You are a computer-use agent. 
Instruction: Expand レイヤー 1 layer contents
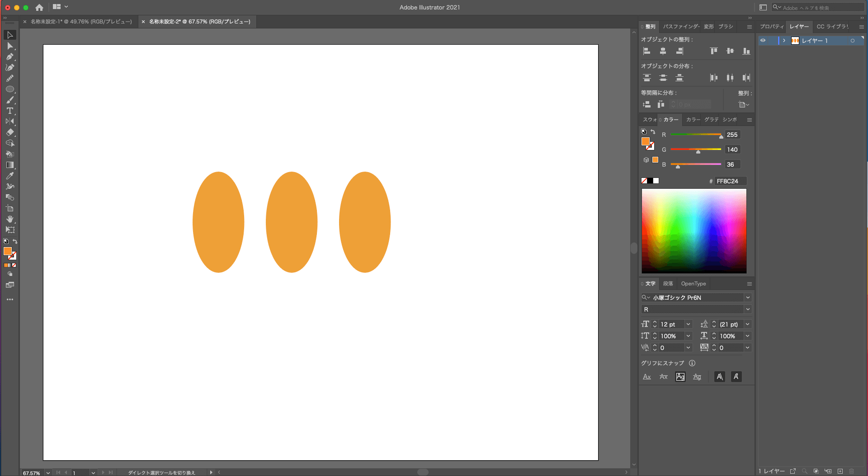tap(784, 41)
